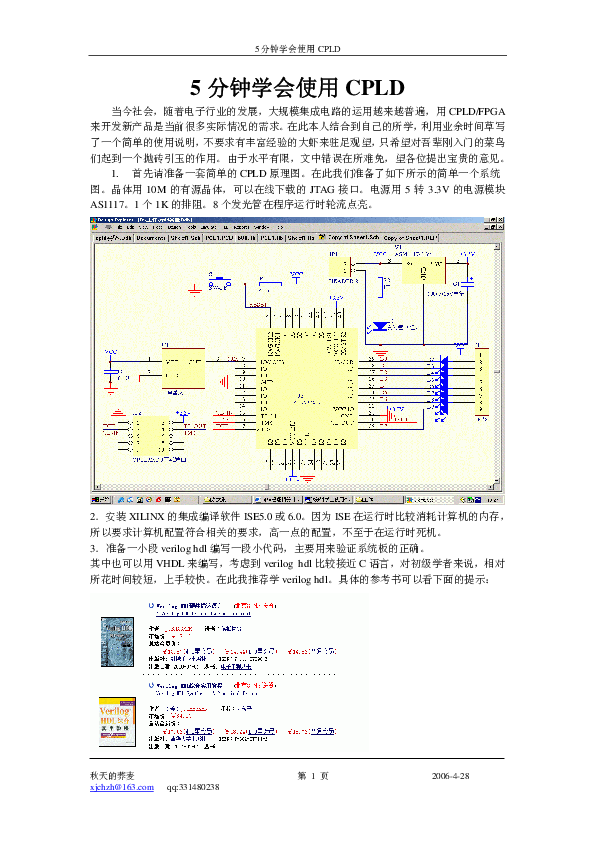Open the first Verilog book title link
Screen dimensions: 595x842
coord(188,605)
